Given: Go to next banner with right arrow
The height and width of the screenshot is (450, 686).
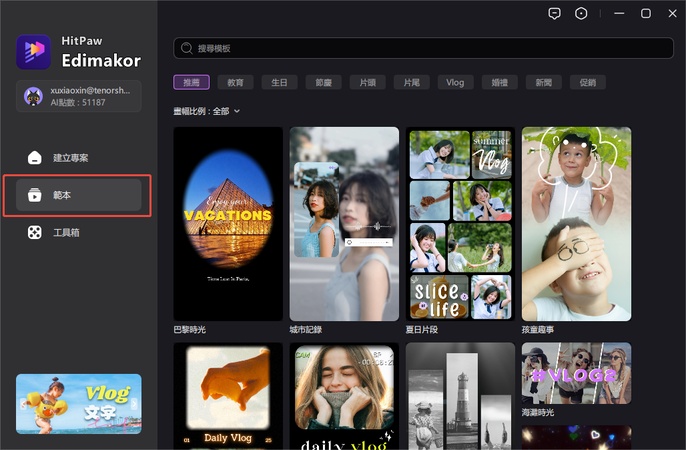Looking at the screenshot, I should coord(134,404).
